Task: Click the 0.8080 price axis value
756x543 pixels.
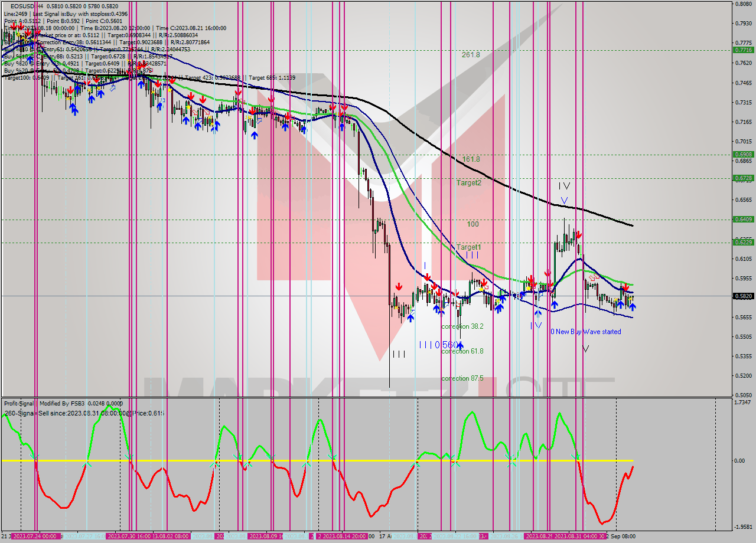Action: (743, 4)
